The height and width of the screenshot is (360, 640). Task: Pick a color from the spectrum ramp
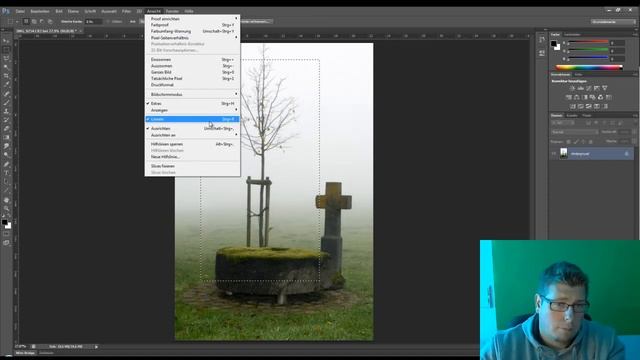click(589, 67)
